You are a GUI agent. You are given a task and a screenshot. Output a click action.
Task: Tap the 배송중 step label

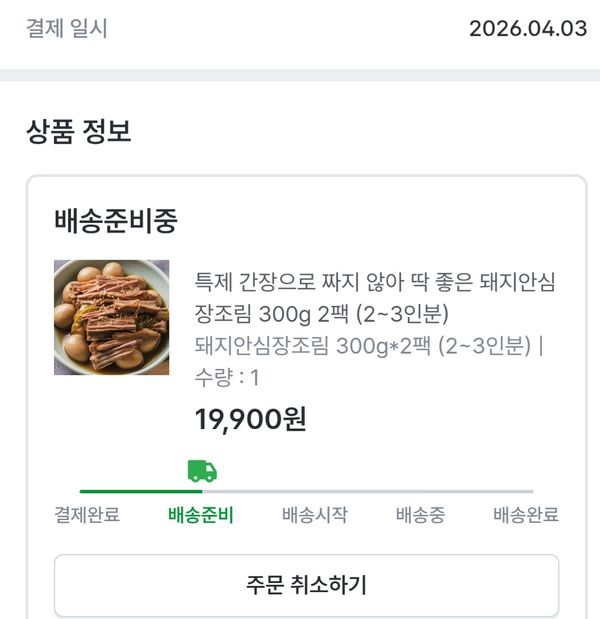coord(420,516)
